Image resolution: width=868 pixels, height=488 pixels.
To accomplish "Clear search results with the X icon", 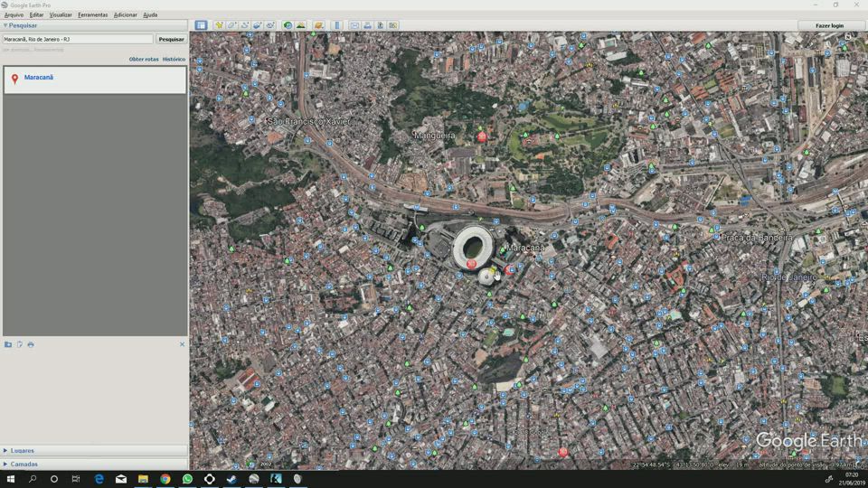I will coord(182,344).
